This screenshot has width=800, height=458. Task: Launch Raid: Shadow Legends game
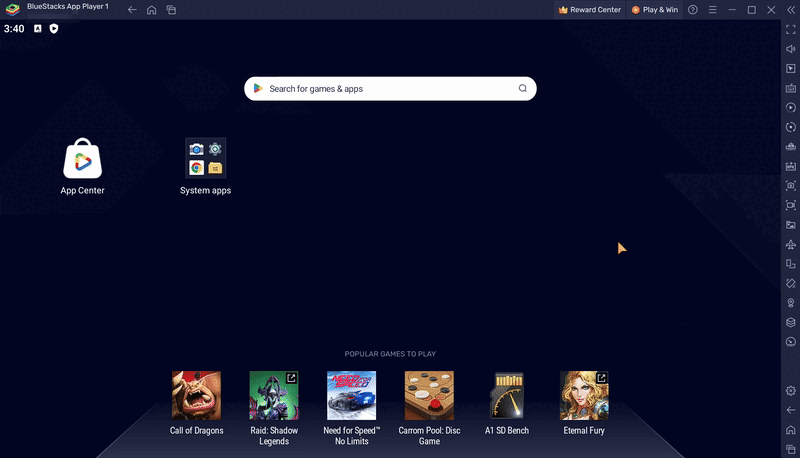(274, 395)
